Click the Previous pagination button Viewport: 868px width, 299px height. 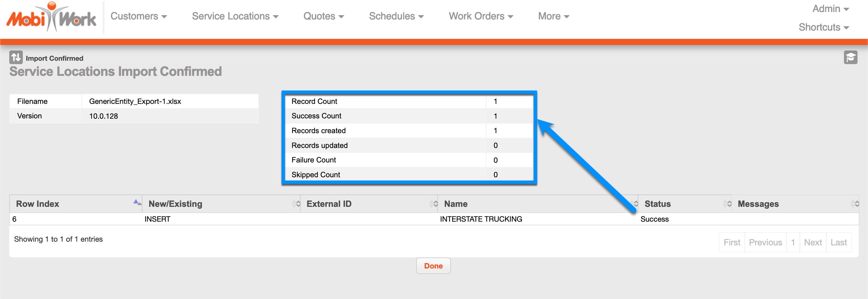[765, 242]
